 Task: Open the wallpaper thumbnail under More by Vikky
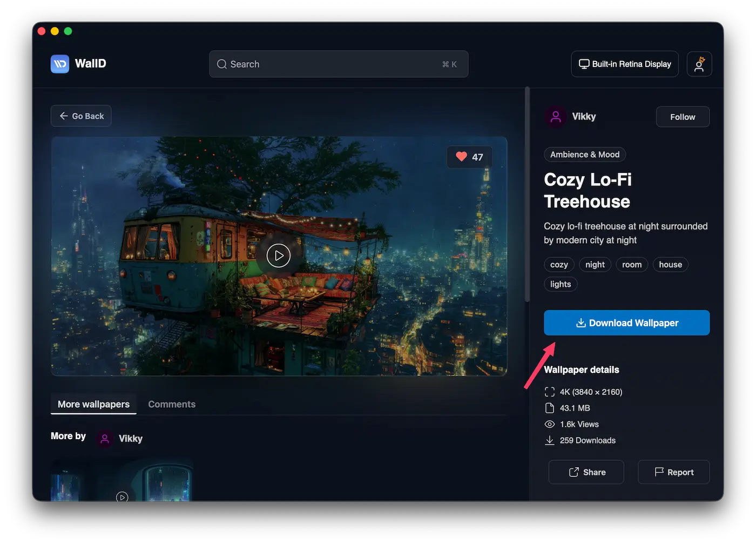point(122,481)
